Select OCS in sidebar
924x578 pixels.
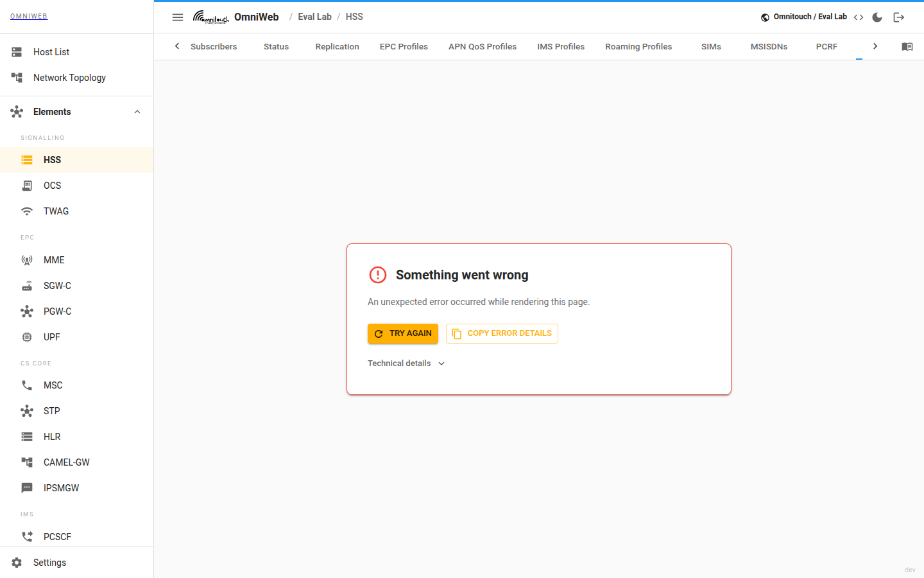tap(77, 186)
